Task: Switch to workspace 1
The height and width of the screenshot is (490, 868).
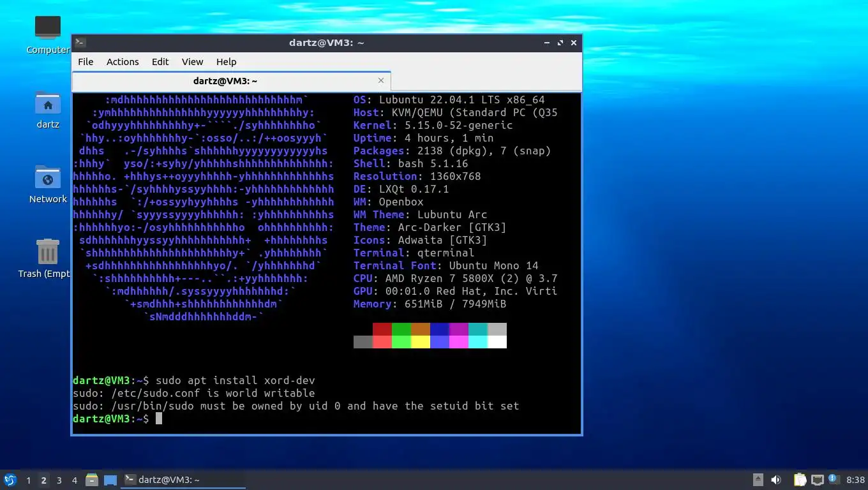Action: 28,480
